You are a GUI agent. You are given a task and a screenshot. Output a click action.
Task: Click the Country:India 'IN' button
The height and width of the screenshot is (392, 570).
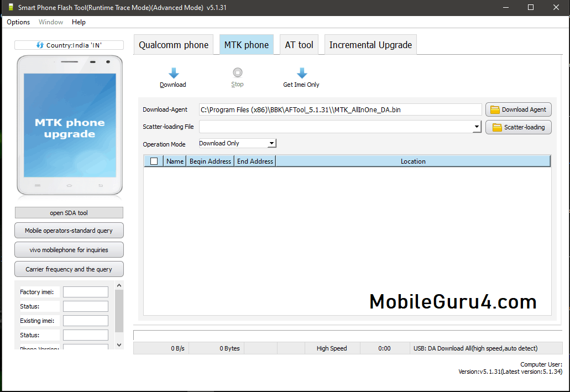coord(69,45)
